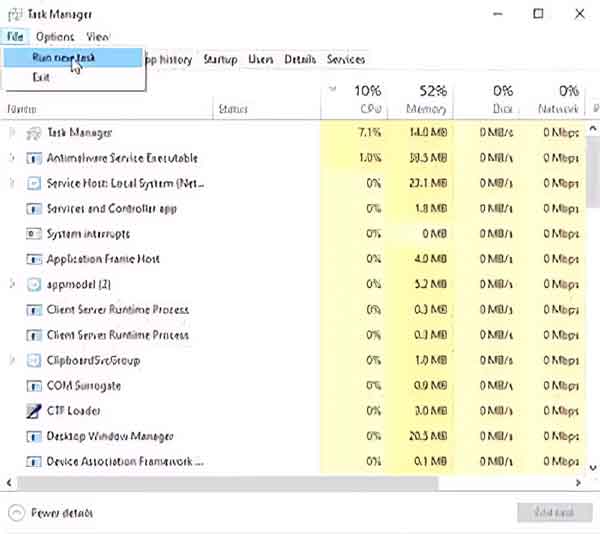
Task: Click the CTF Loader pen icon
Action: coord(34,411)
